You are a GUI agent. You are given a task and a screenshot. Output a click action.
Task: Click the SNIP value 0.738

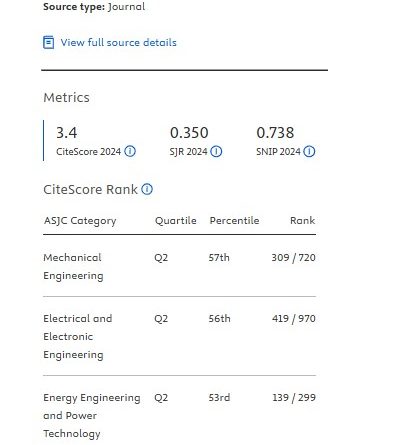pyautogui.click(x=275, y=133)
